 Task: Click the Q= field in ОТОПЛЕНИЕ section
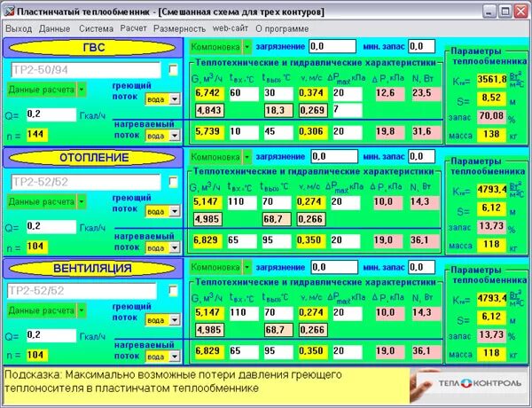51,226
